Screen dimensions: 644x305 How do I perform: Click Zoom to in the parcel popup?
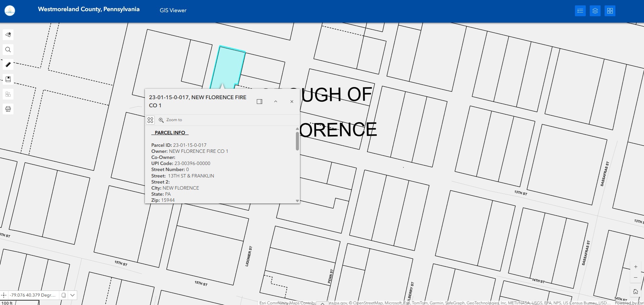(x=171, y=120)
